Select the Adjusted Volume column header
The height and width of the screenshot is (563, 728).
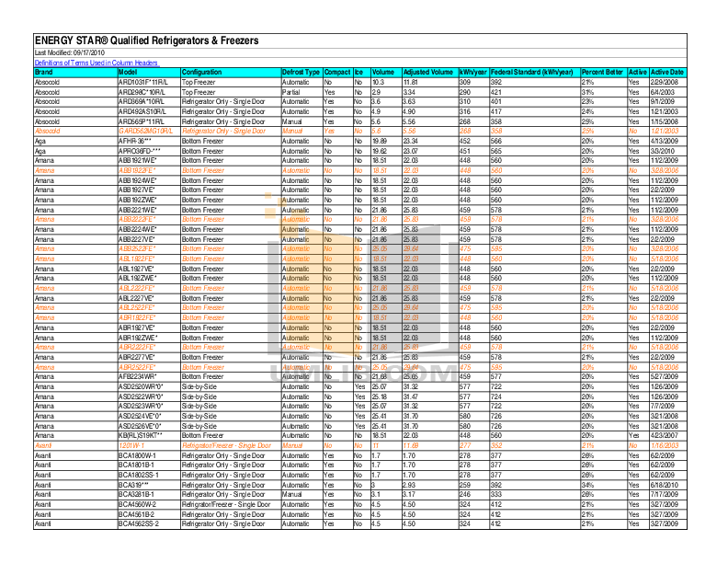pyautogui.click(x=427, y=72)
